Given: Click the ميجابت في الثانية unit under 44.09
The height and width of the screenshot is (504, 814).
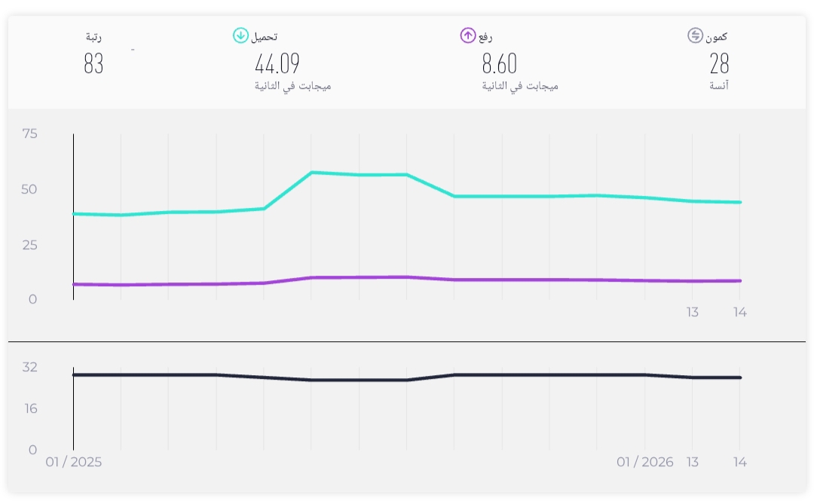Looking at the screenshot, I should coord(293,86).
